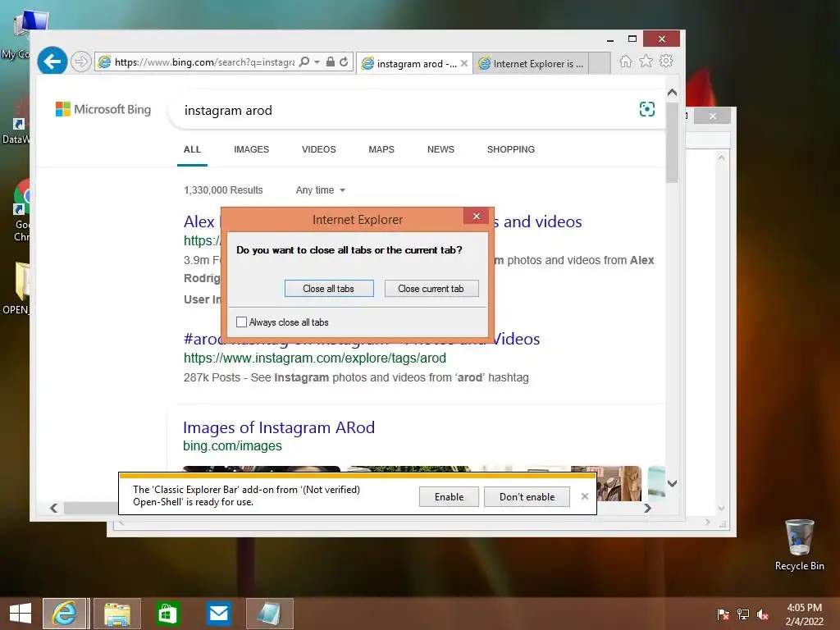This screenshot has width=840, height=630.
Task: Close the Internet Explorer dialog
Action: tap(477, 216)
